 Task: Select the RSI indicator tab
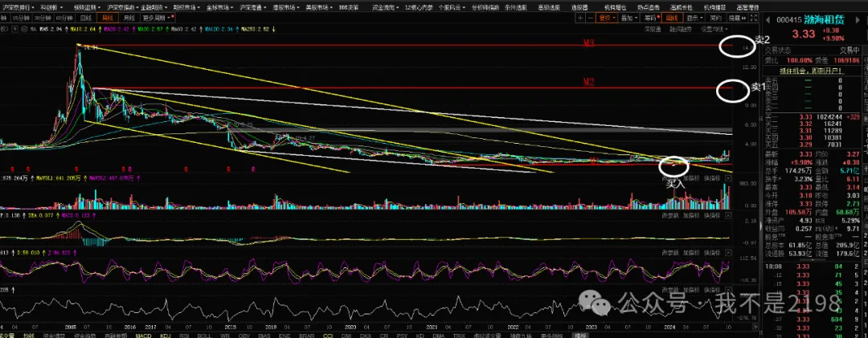(x=185, y=336)
